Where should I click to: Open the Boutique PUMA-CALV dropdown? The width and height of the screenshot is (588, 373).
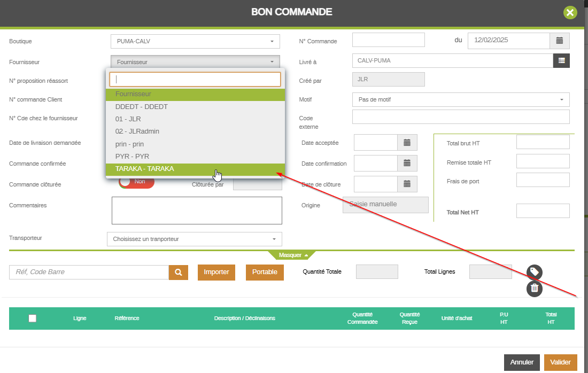click(x=196, y=41)
